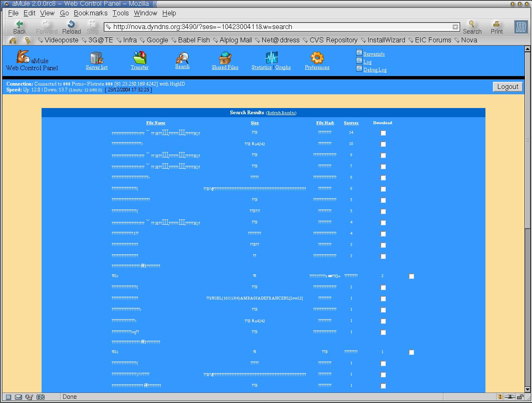Viewport: 532px width, 403px height.
Task: Open the Tools menu
Action: pyautogui.click(x=121, y=13)
